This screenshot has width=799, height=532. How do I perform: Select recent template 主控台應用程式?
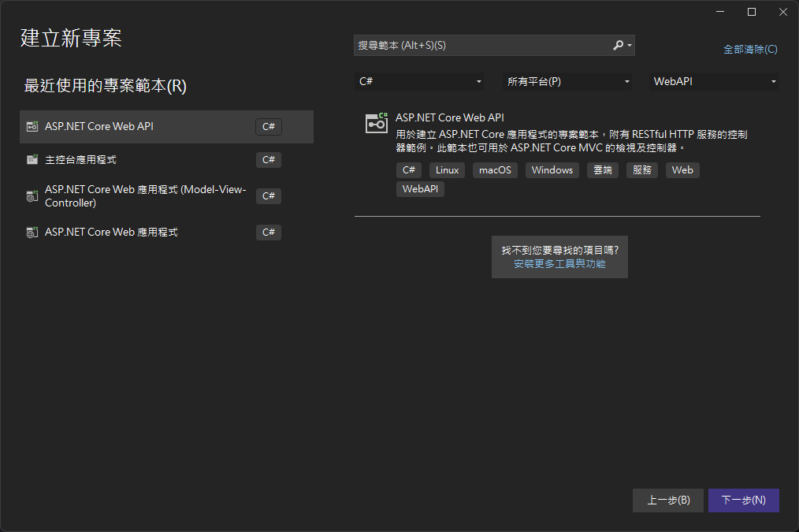point(166,159)
